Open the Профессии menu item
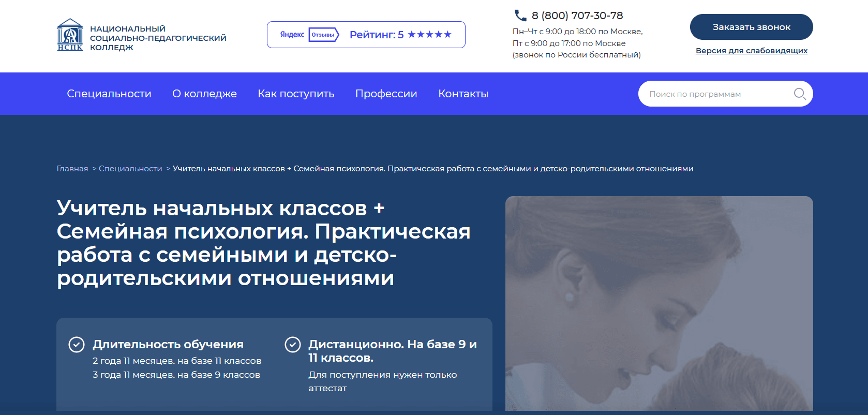Screen dimensions: 868x415 (386, 94)
